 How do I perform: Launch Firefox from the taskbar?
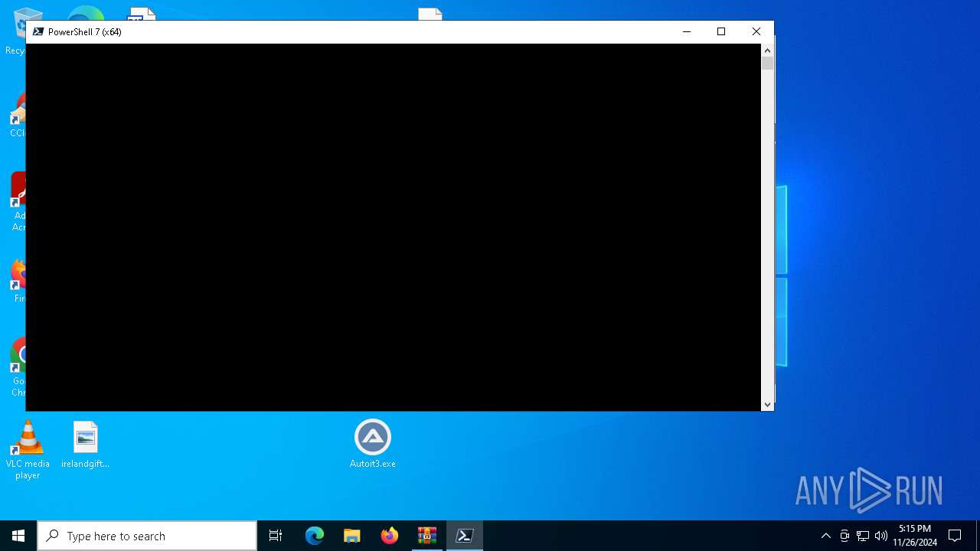390,536
